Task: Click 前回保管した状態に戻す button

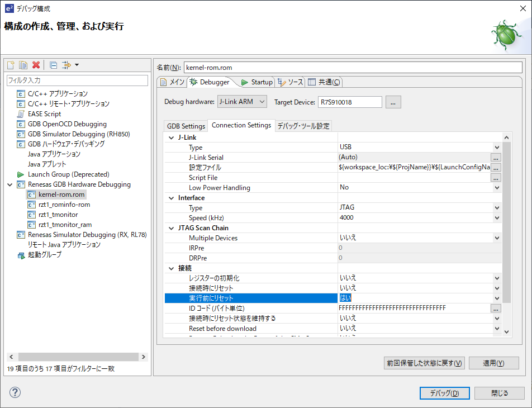Action: pyautogui.click(x=424, y=363)
